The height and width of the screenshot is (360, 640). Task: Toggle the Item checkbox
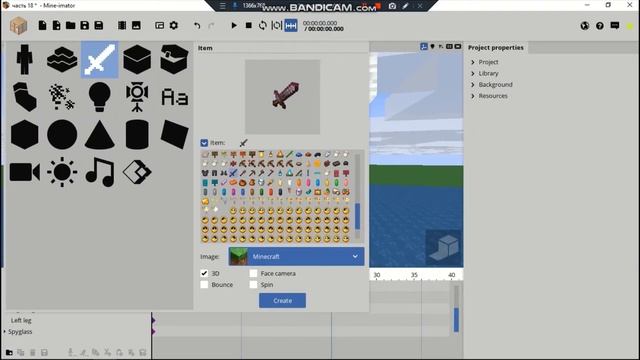[x=204, y=143]
